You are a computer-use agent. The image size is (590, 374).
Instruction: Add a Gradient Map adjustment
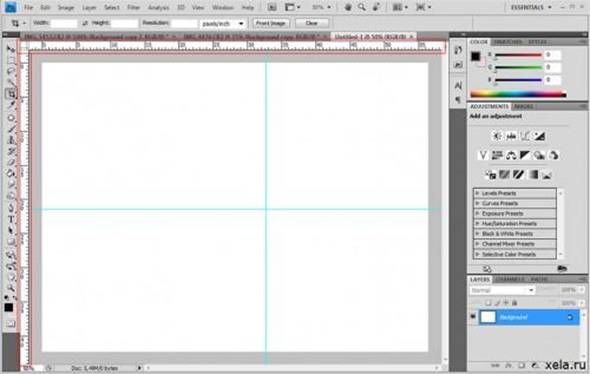(533, 175)
